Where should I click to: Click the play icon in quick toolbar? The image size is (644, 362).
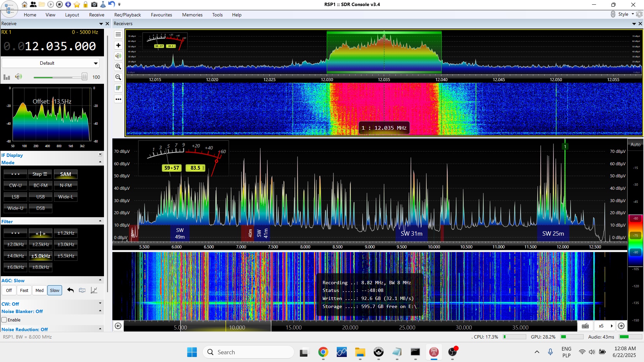click(x=51, y=4)
